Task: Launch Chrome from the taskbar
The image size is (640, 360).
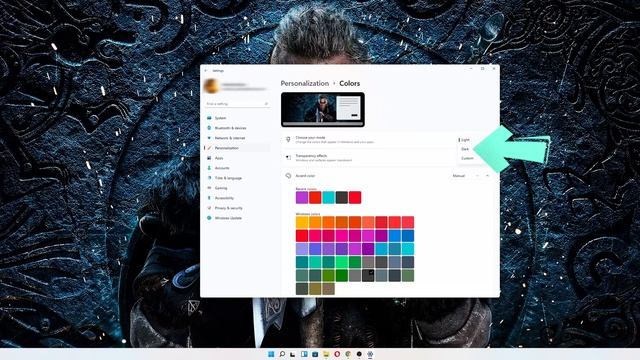Action: pyautogui.click(x=348, y=354)
